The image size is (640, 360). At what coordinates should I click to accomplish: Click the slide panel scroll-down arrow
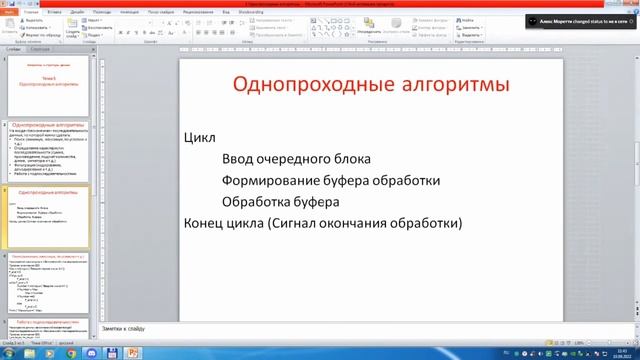[x=94, y=337]
